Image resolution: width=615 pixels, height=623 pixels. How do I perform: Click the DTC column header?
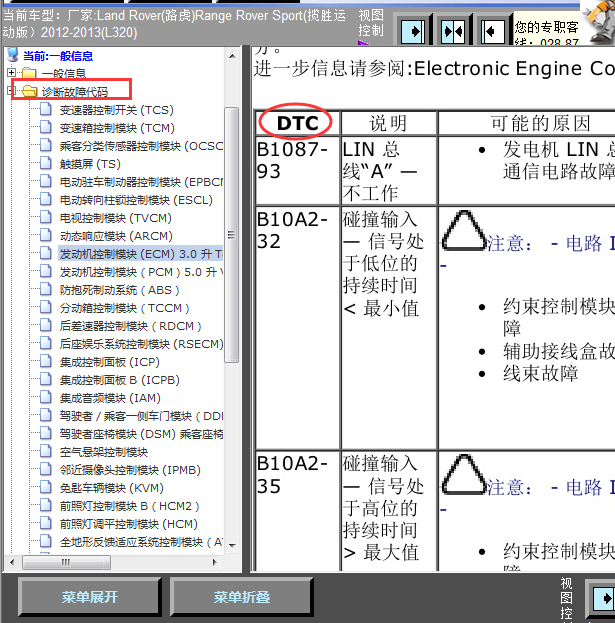click(x=298, y=123)
